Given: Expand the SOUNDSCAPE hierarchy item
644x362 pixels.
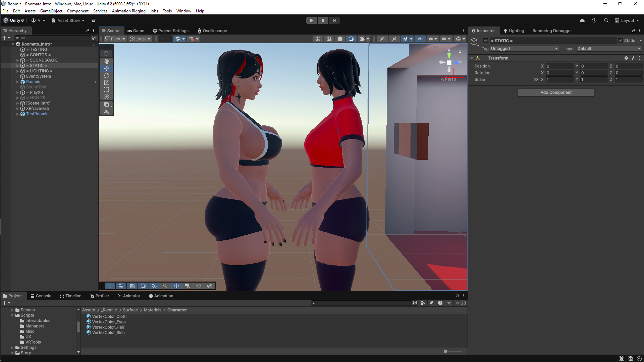Looking at the screenshot, I should 17,60.
